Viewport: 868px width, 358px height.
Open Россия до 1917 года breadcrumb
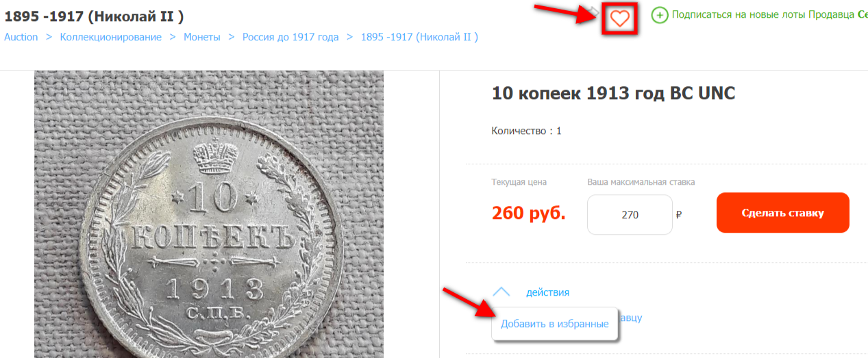(x=290, y=37)
